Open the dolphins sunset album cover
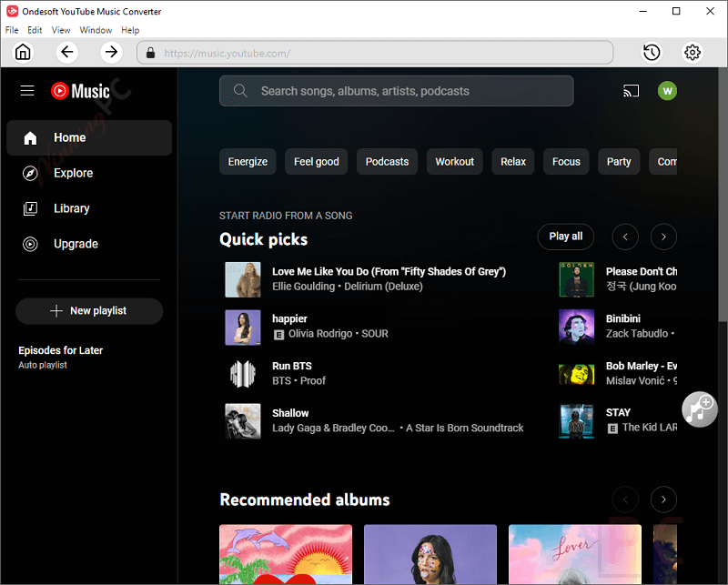 [x=286, y=554]
